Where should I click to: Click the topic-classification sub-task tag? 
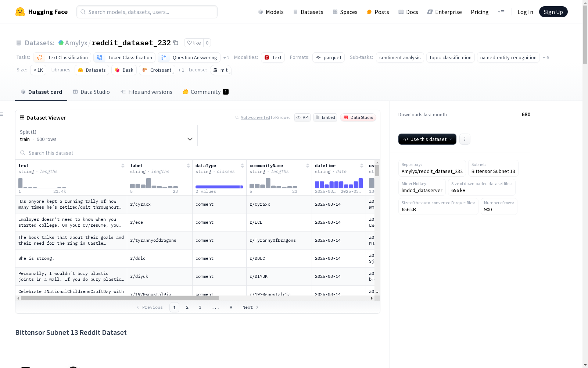tap(451, 58)
